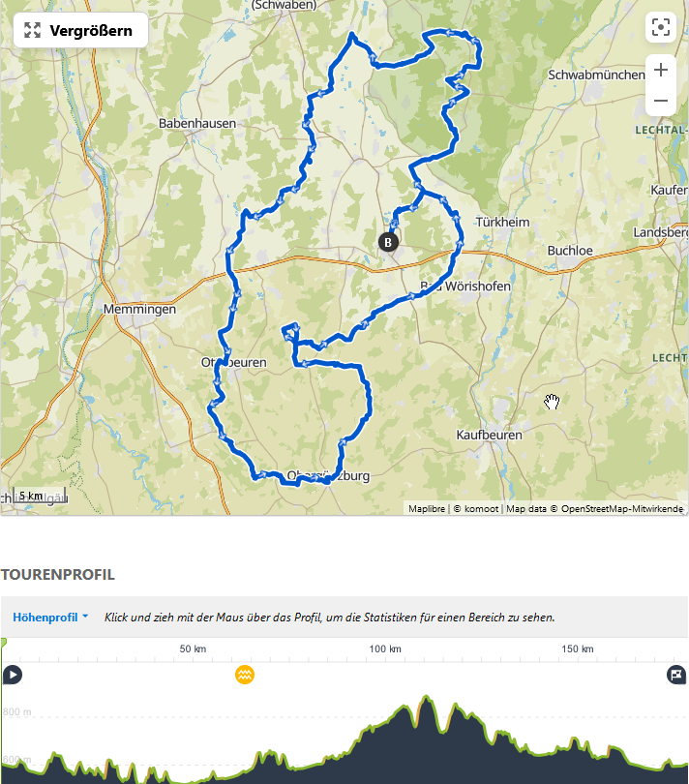Click the fullscreen arrows icon in Vergrößern

(33, 31)
